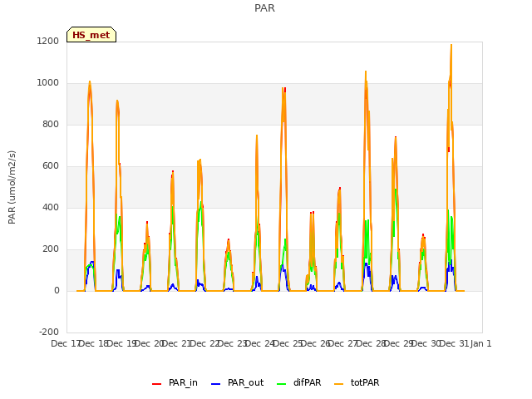Click the HS_met annotation label
Image resolution: width=532 pixels, height=399 pixels.
[x=91, y=35]
